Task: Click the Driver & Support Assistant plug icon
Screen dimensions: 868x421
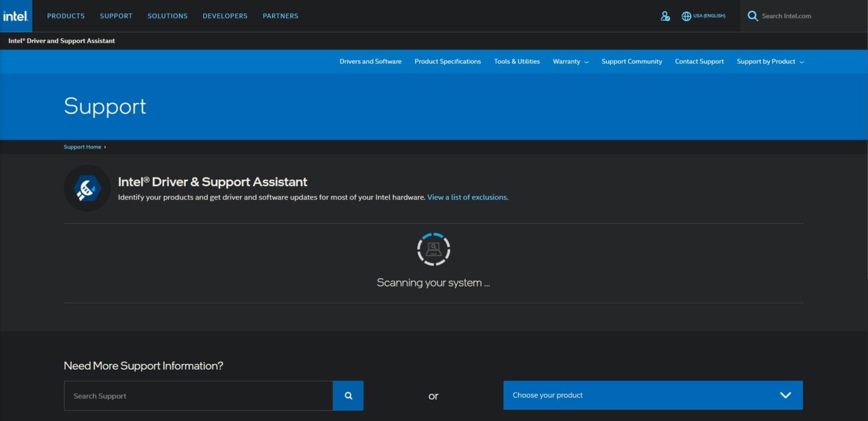Action: pos(87,188)
